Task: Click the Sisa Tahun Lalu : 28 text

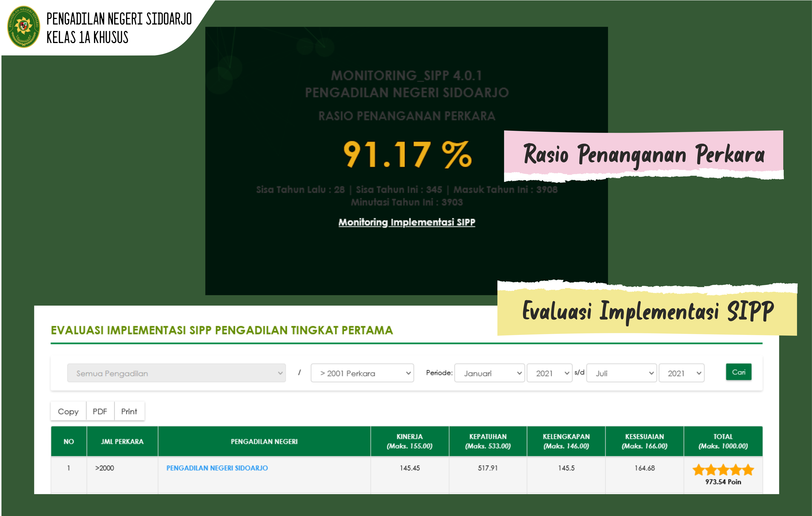Action: click(300, 189)
